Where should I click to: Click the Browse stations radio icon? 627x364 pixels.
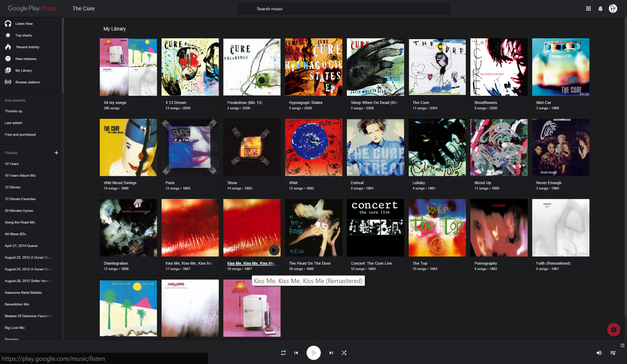8,82
